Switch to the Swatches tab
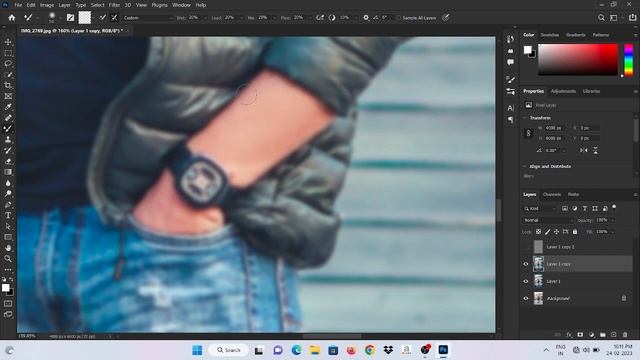Viewport: 640px width, 360px height. pos(550,35)
